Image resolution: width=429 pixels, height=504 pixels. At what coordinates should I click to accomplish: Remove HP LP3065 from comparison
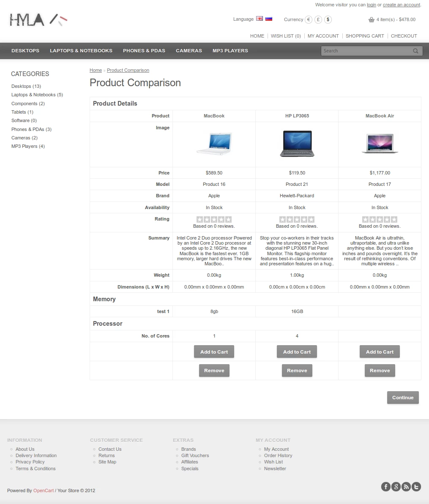coord(297,371)
